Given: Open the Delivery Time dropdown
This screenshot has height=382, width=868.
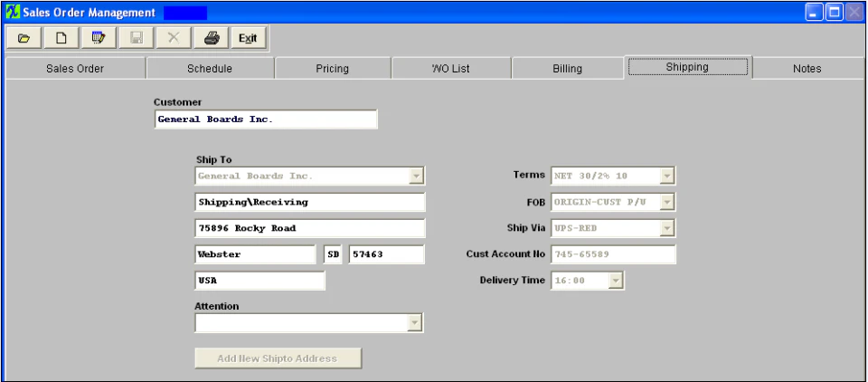Looking at the screenshot, I should tap(616, 281).
